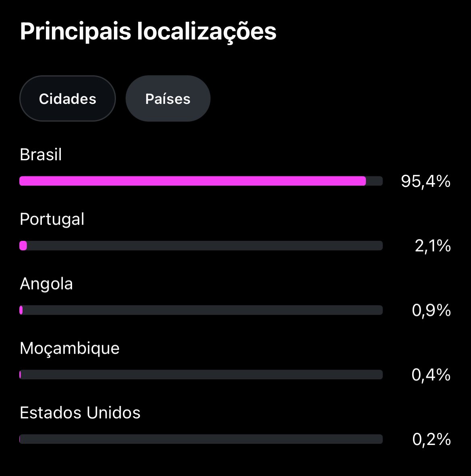The height and width of the screenshot is (476, 471).
Task: Tap the 95,4% value for Brasil
Action: tap(426, 182)
